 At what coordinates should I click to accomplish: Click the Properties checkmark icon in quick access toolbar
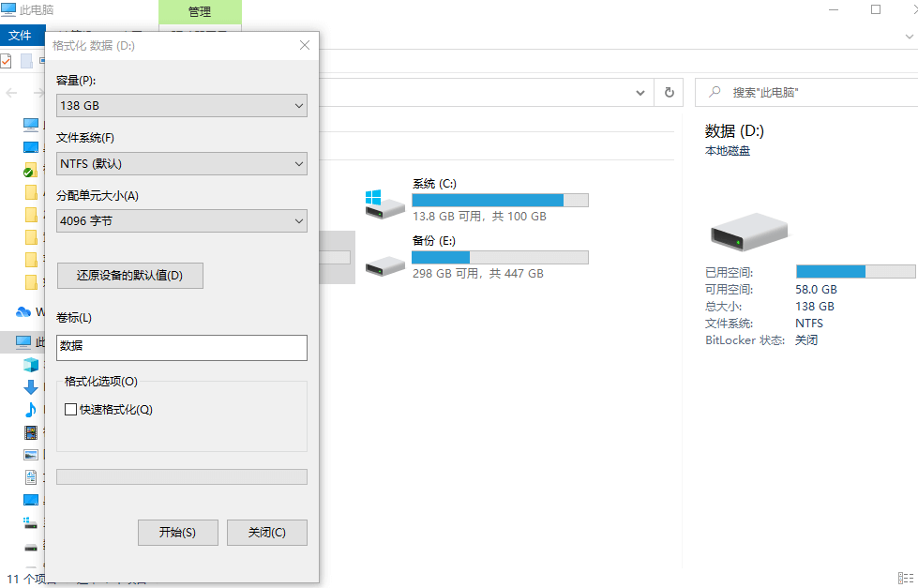[6, 60]
